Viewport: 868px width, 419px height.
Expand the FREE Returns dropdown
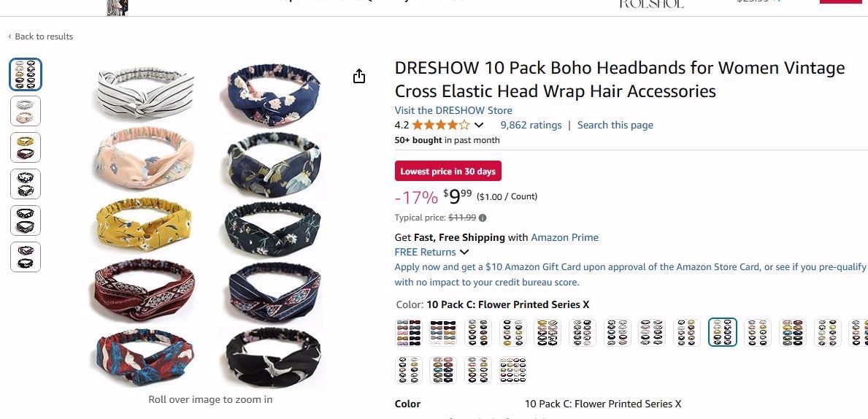[x=464, y=253]
